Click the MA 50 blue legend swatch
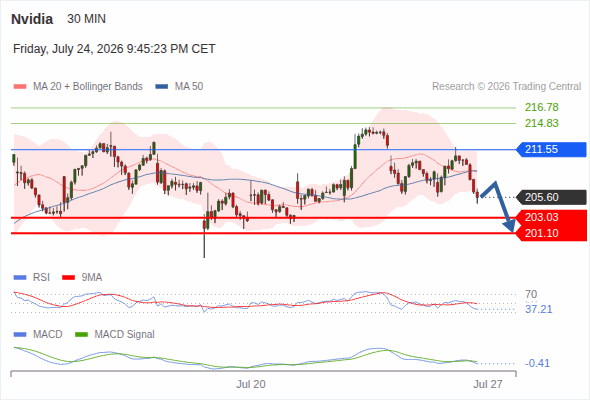 pyautogui.click(x=162, y=87)
